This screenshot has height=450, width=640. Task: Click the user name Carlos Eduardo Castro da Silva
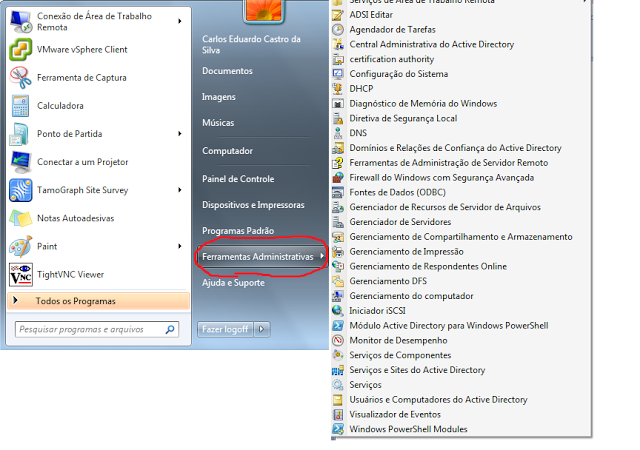(x=251, y=45)
